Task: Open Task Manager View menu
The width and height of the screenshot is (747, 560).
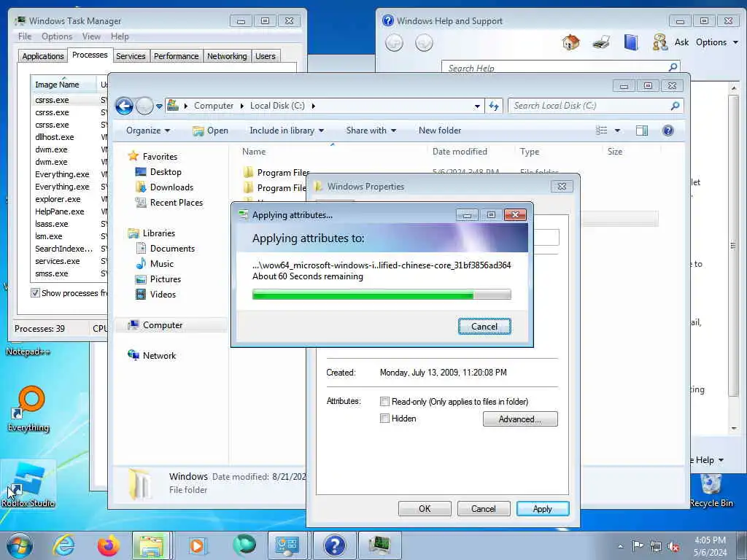Action: 91,36
